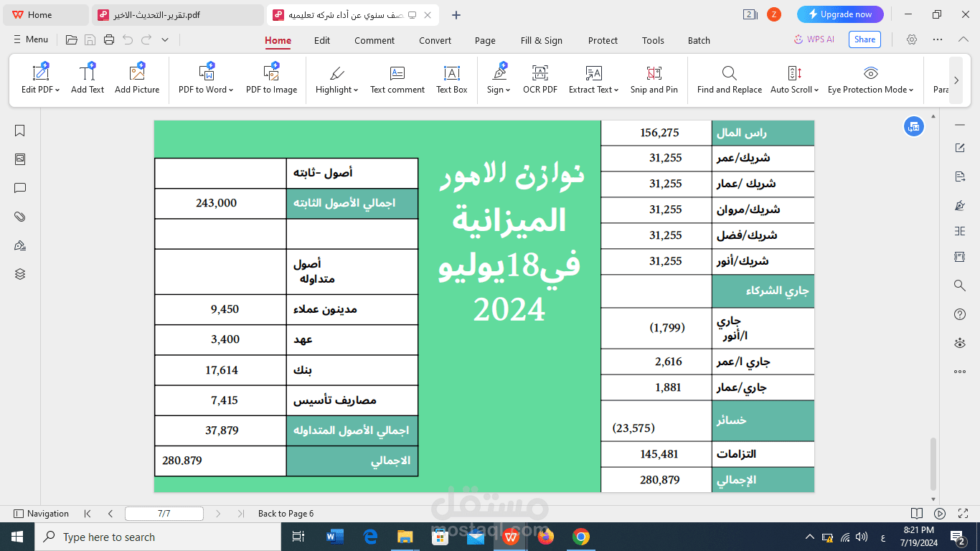Open the Sign tool
Image resolution: width=980 pixels, height=551 pixels.
click(x=499, y=79)
